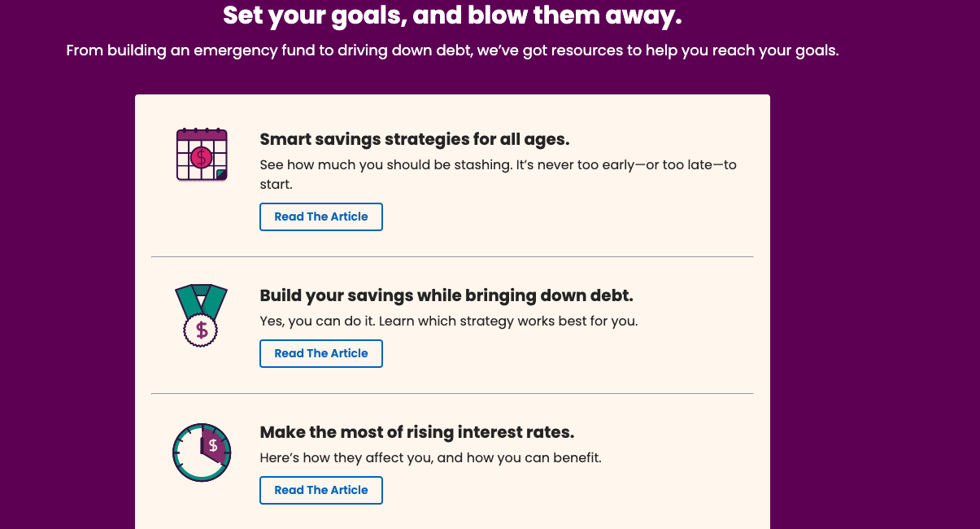980x529 pixels.
Task: Click the divider line below the first article
Action: (452, 257)
